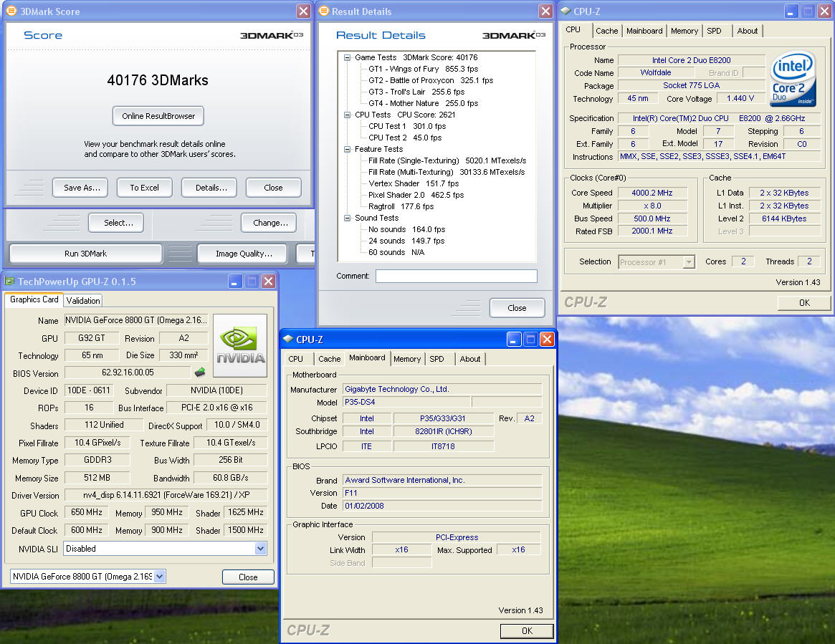Screen dimensions: 835x644
Task: Collapse the Game Tests tree node
Action: pyautogui.click(x=347, y=57)
